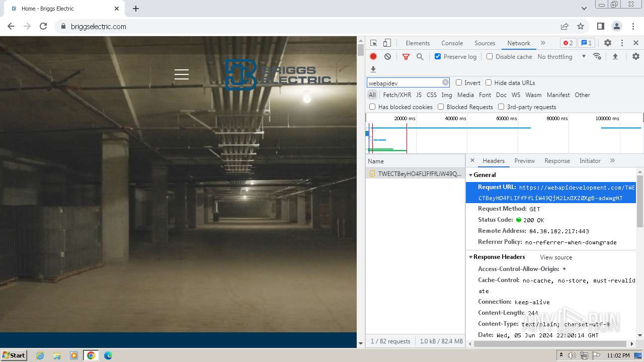The height and width of the screenshot is (362, 644).
Task: Filter requests by Doc type
Action: point(501,95)
